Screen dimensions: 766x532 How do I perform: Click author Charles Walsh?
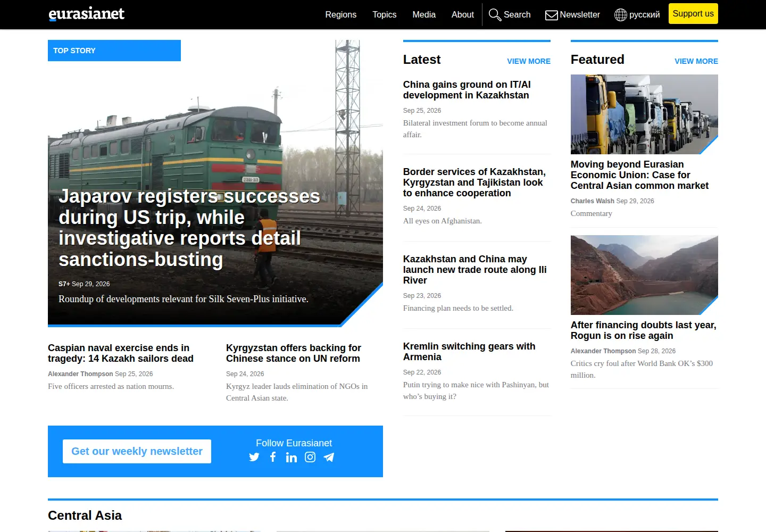[x=593, y=201]
